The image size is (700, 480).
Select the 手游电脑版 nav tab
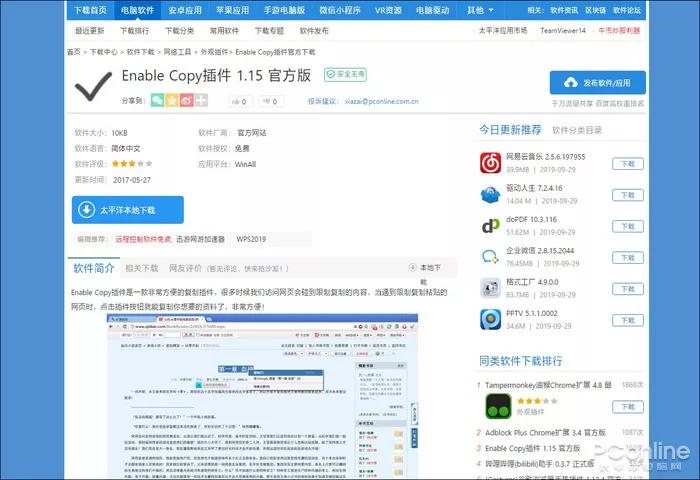pyautogui.click(x=284, y=10)
